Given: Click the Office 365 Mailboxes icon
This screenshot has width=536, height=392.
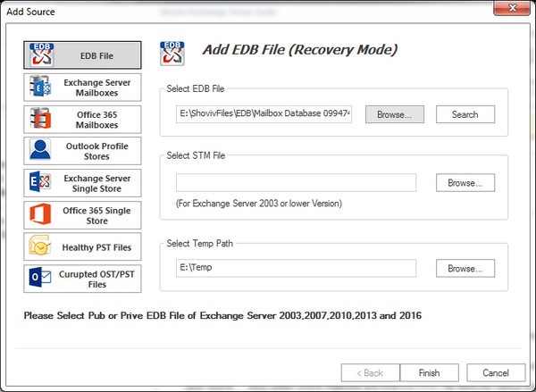Looking at the screenshot, I should pos(42,119).
